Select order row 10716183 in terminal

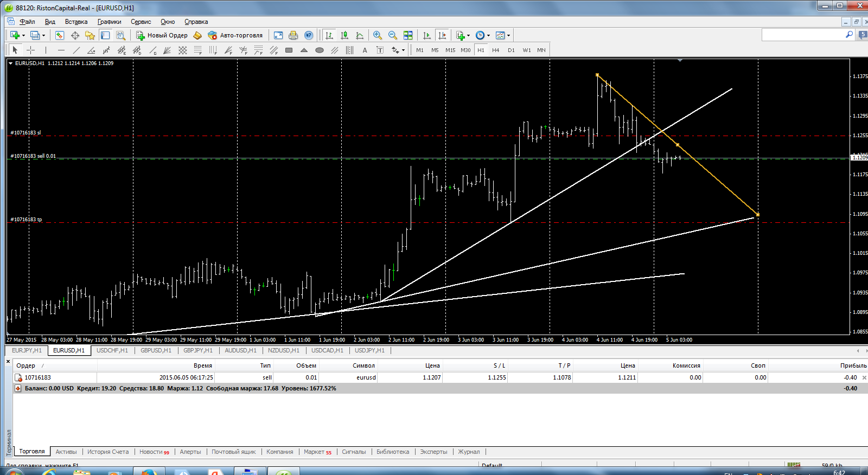click(440, 377)
